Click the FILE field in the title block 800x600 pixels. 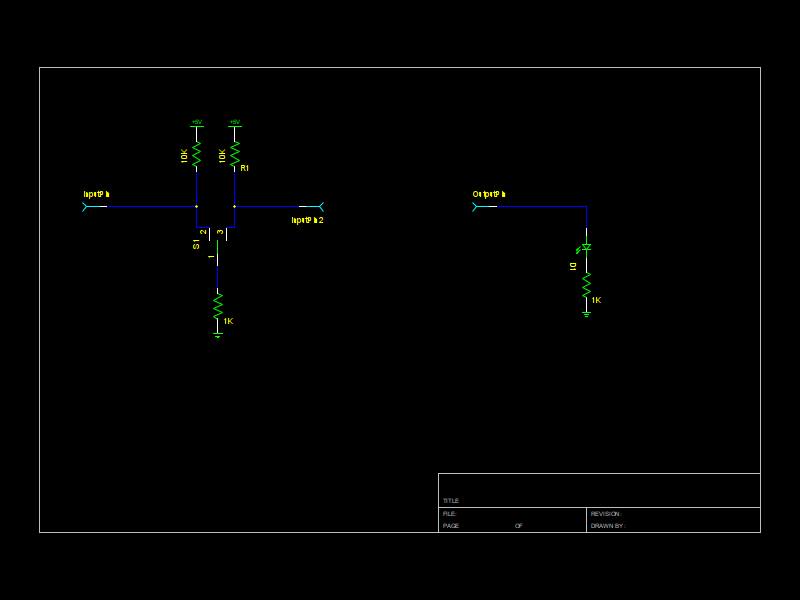tap(449, 513)
